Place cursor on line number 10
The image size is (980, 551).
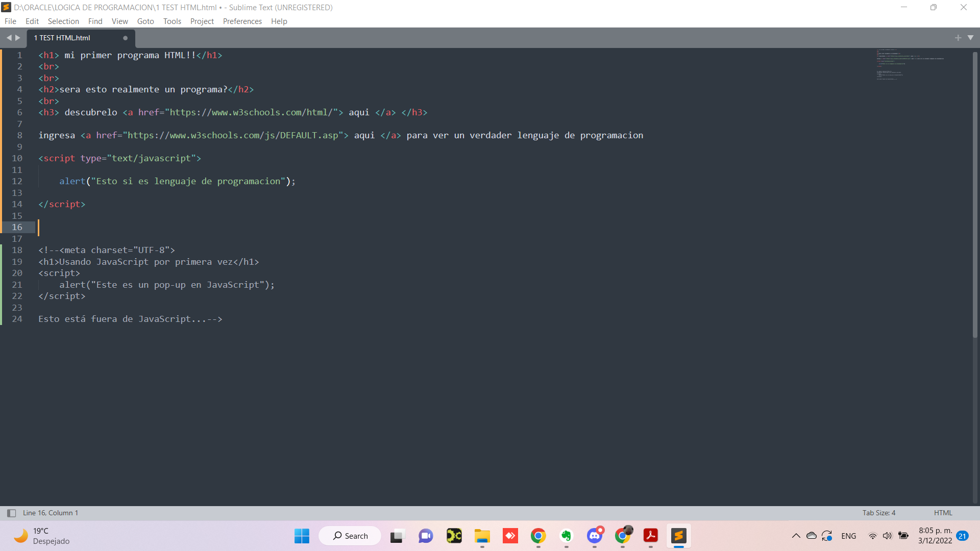(x=17, y=158)
